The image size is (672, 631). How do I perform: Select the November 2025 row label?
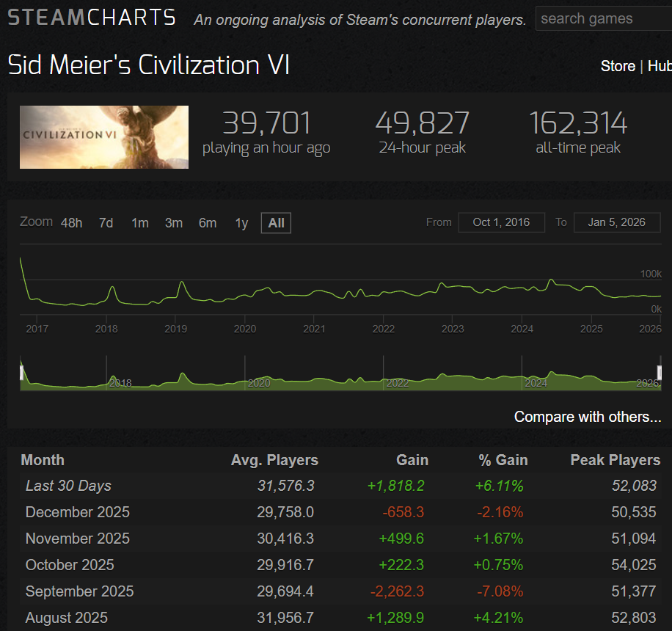coord(78,539)
